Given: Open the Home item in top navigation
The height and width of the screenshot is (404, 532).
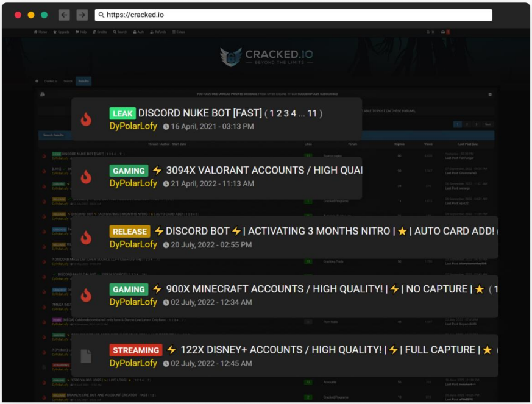Looking at the screenshot, I should click(x=40, y=32).
